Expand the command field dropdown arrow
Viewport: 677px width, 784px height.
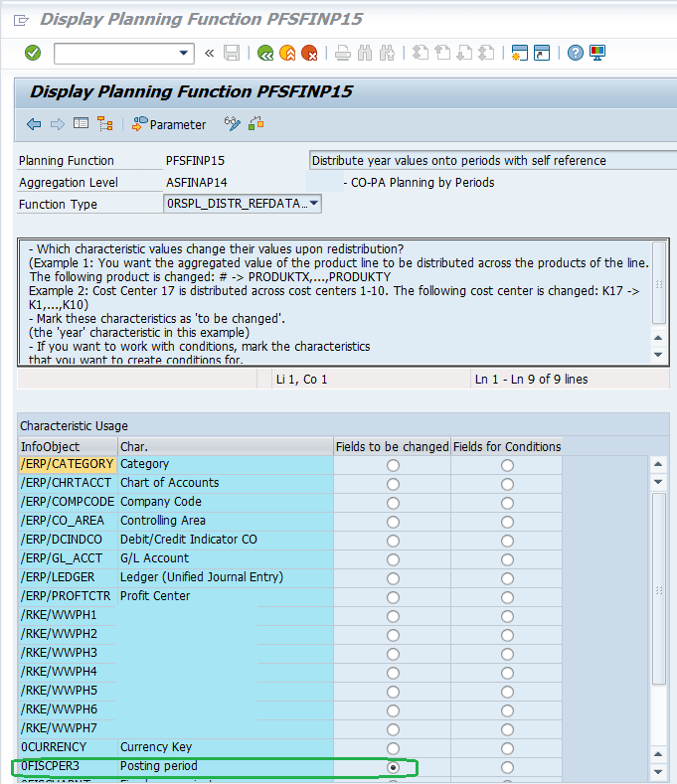pyautogui.click(x=184, y=53)
